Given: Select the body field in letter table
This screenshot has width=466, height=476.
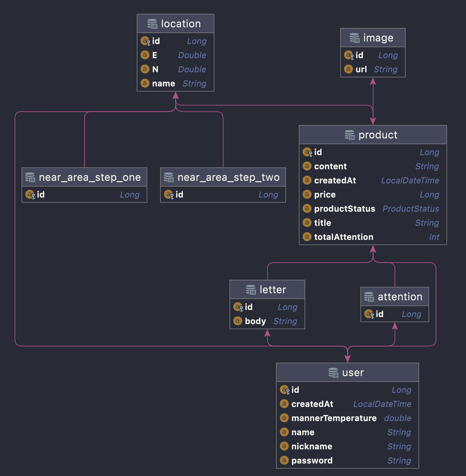Looking at the screenshot, I should [255, 321].
